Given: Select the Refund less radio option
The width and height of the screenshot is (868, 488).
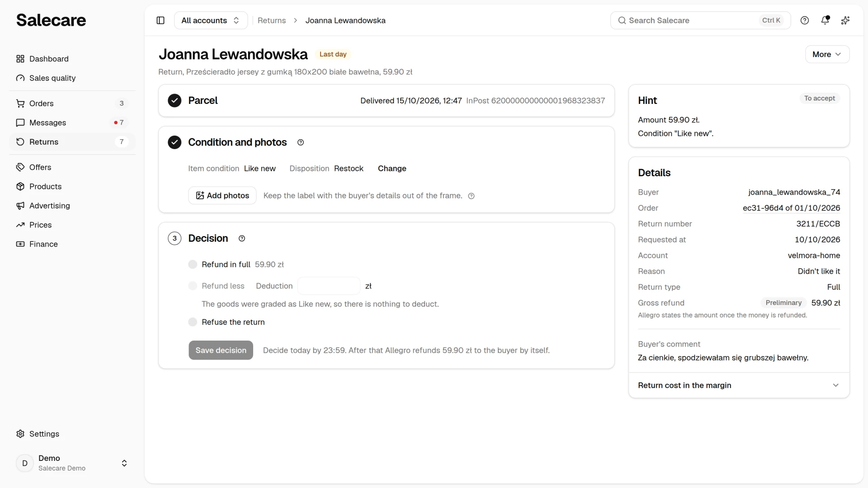Looking at the screenshot, I should coord(193,286).
